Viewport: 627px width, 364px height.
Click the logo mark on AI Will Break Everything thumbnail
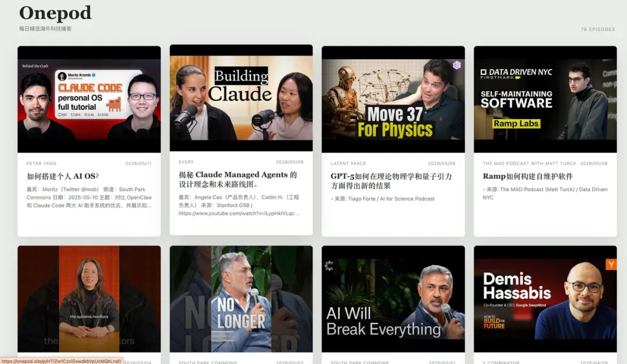pyautogui.click(x=329, y=266)
